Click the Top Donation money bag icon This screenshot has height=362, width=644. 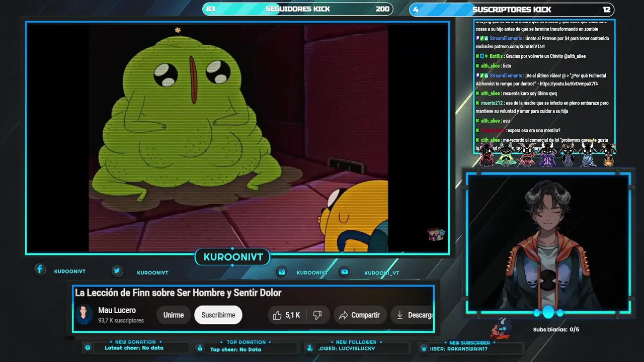(x=200, y=348)
